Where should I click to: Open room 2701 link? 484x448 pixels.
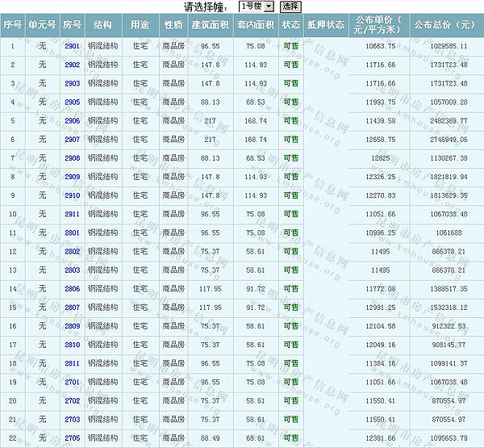pyautogui.click(x=73, y=382)
